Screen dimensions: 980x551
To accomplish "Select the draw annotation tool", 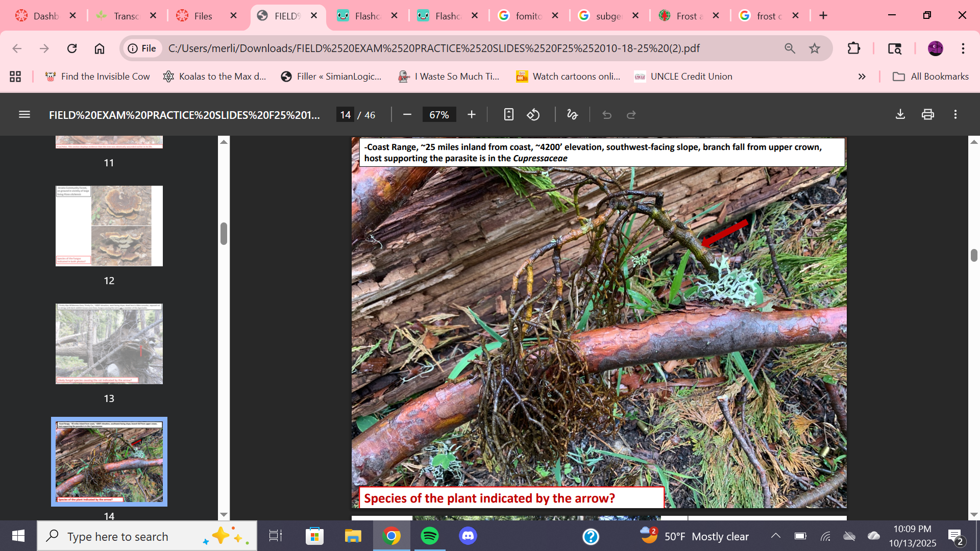I will [572, 115].
